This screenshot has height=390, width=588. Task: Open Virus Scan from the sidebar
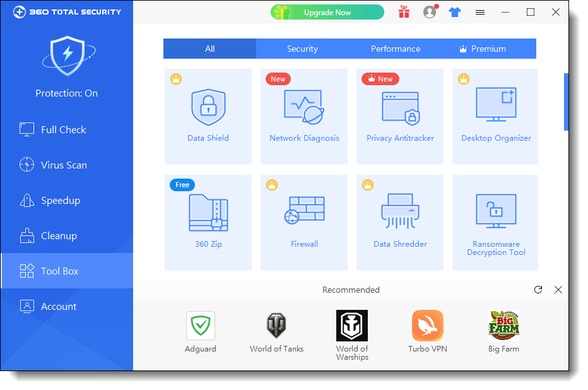pos(67,165)
